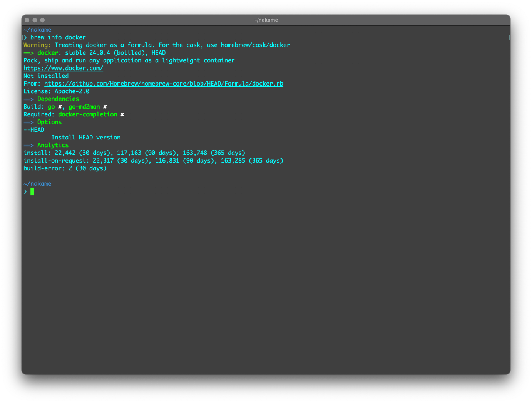This screenshot has width=532, height=403.
Task: Click the ==> arrow before Options
Action: click(28, 122)
